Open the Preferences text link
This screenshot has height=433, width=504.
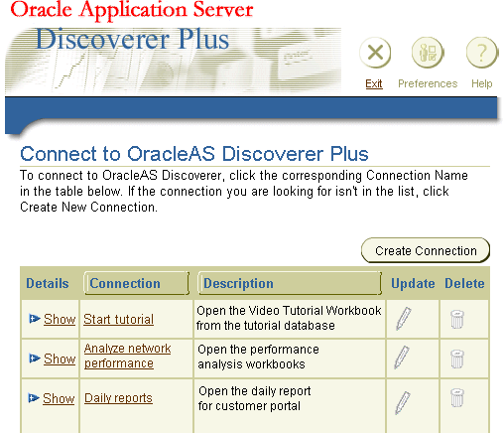pos(428,83)
